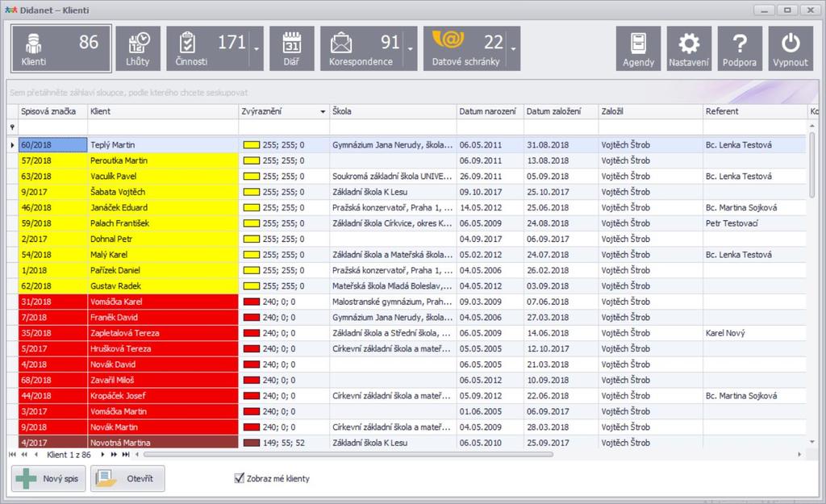Select client Kropáček Josef
The image size is (826, 504).
[163, 395]
